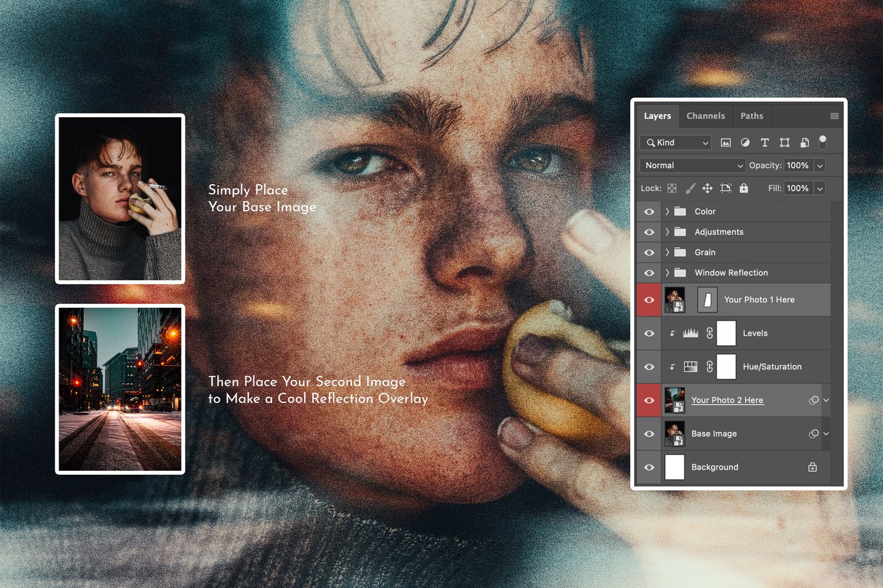Prevent auto-nesting in artboards lock icon

click(x=726, y=188)
